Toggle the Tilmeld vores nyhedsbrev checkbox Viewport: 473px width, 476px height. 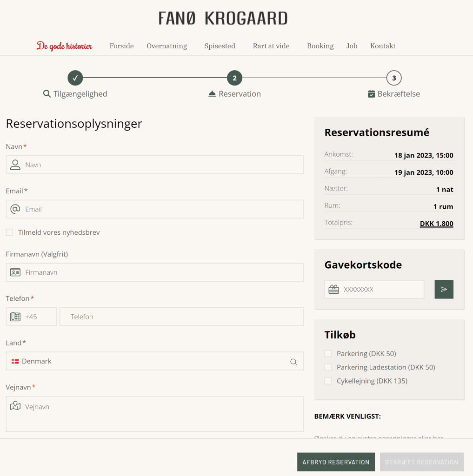point(9,232)
